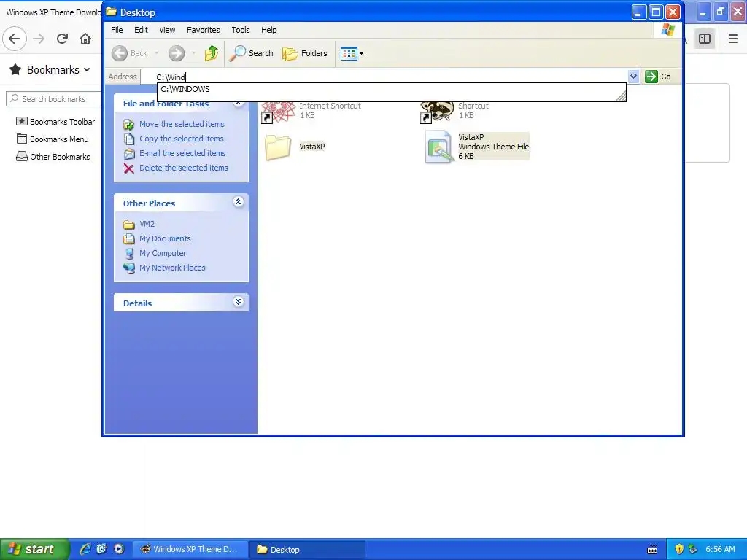This screenshot has height=560, width=747.
Task: Open the browser hamburger menu
Action: click(x=732, y=39)
